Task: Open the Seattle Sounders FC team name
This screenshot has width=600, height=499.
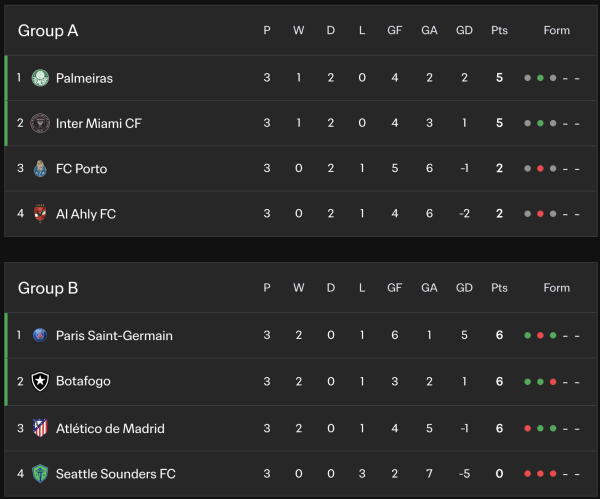Action: (115, 474)
